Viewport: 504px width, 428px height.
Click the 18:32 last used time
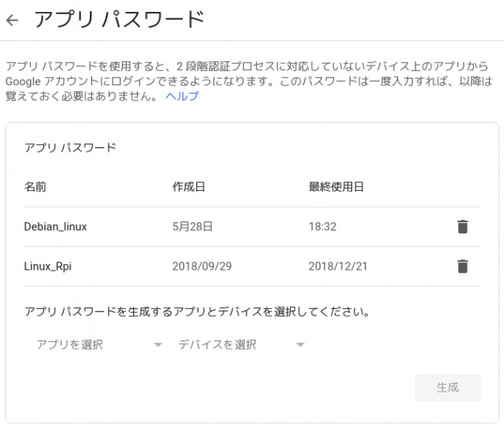[x=323, y=227]
